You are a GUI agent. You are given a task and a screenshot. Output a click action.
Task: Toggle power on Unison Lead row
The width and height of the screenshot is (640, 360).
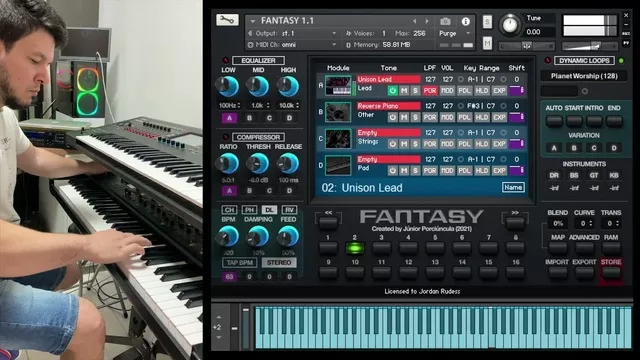coord(392,91)
